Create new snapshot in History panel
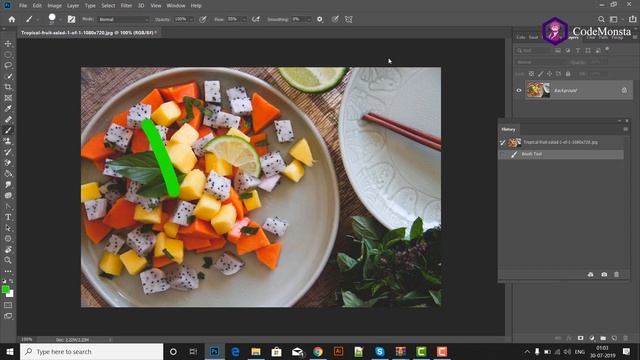This screenshot has height=360, width=640. (x=604, y=274)
